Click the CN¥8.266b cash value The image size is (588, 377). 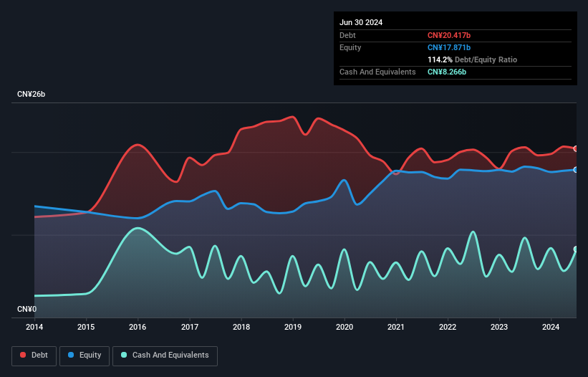point(447,72)
